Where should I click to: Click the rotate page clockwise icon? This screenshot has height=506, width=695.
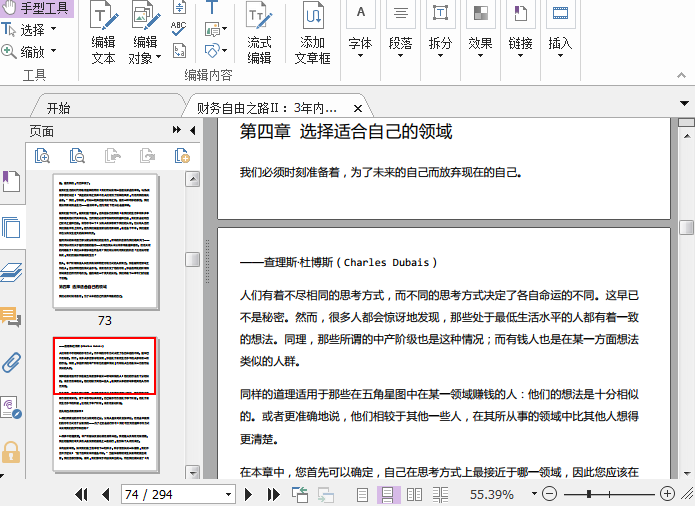pyautogui.click(x=147, y=156)
